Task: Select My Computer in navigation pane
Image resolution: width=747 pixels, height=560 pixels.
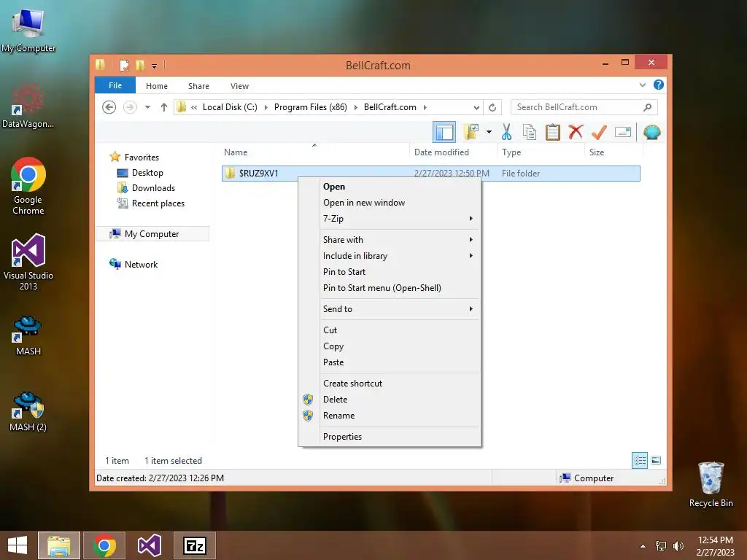Action: [152, 234]
